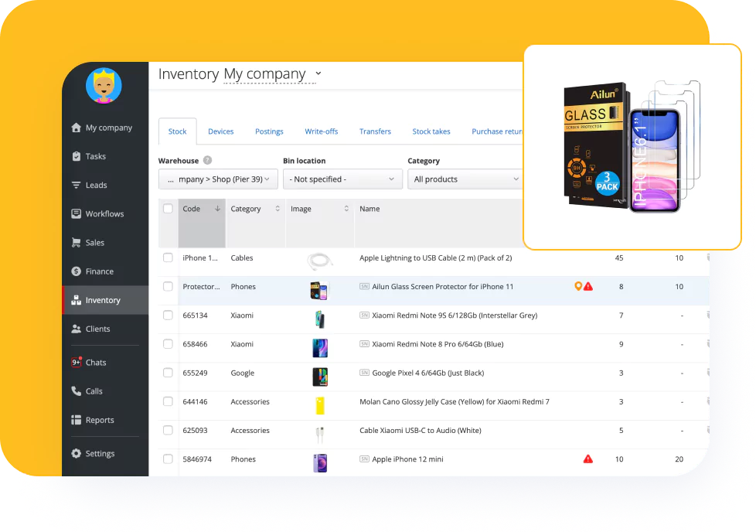756x532 pixels.
Task: Open the Warehouse dropdown
Action: click(217, 179)
